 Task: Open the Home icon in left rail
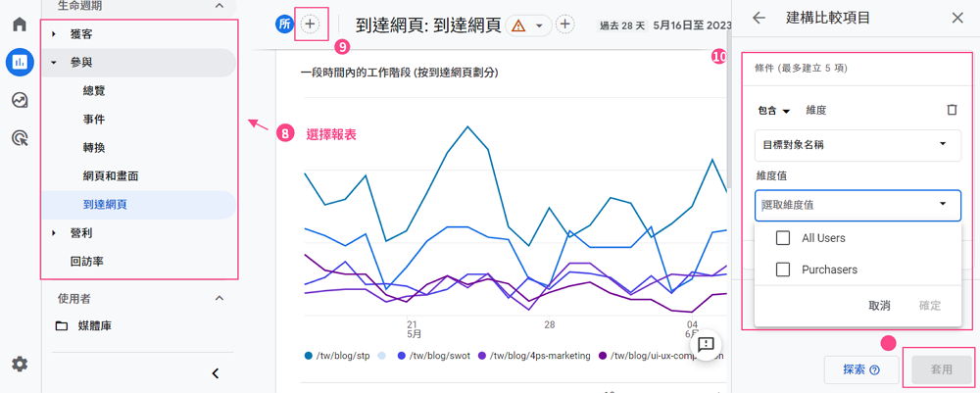click(x=20, y=25)
